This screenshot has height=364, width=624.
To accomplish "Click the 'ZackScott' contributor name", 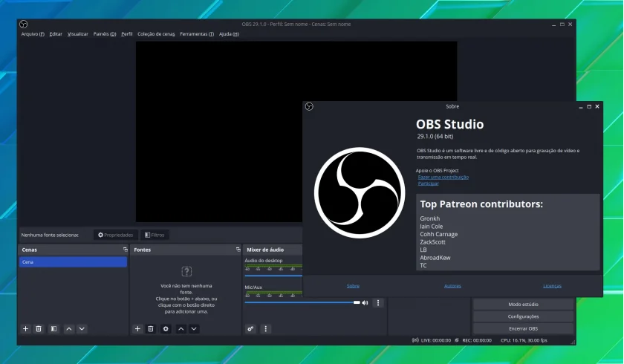I will (432, 242).
